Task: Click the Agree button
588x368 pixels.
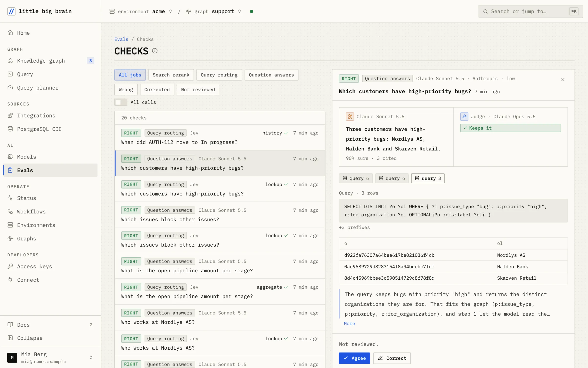Action: (354, 358)
